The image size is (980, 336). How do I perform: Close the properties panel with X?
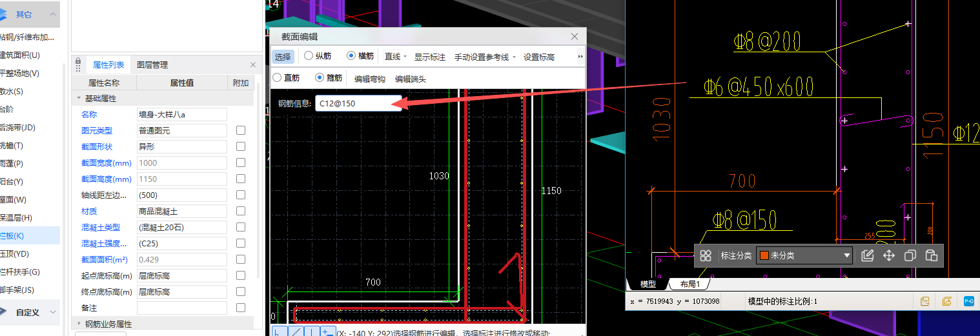pyautogui.click(x=253, y=64)
